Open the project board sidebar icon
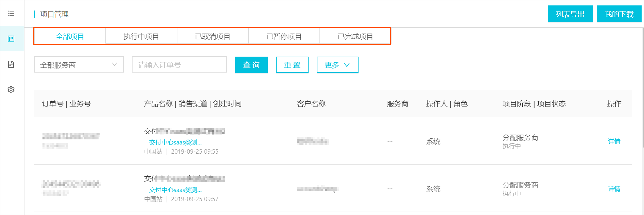644x215 pixels. (x=11, y=39)
